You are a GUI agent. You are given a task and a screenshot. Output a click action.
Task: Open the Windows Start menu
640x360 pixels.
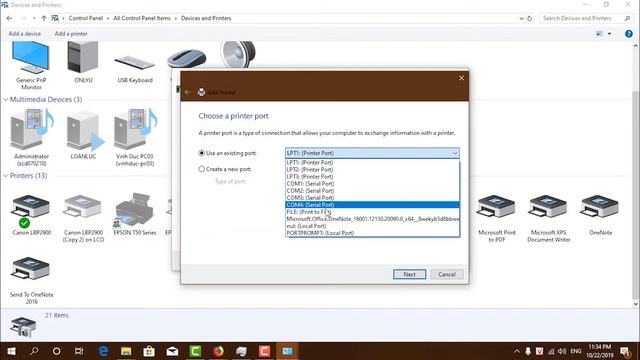coord(11,351)
